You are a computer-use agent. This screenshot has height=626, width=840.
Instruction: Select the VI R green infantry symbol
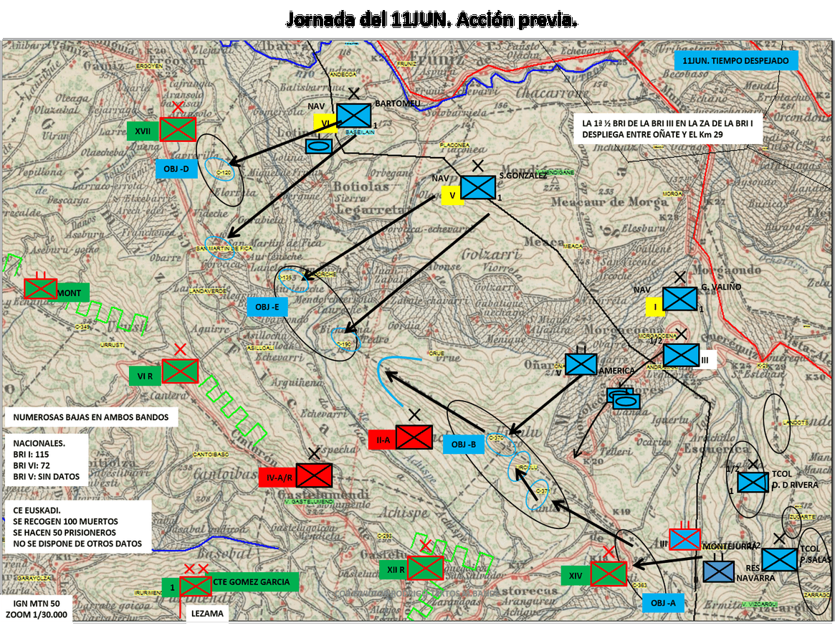180,371
